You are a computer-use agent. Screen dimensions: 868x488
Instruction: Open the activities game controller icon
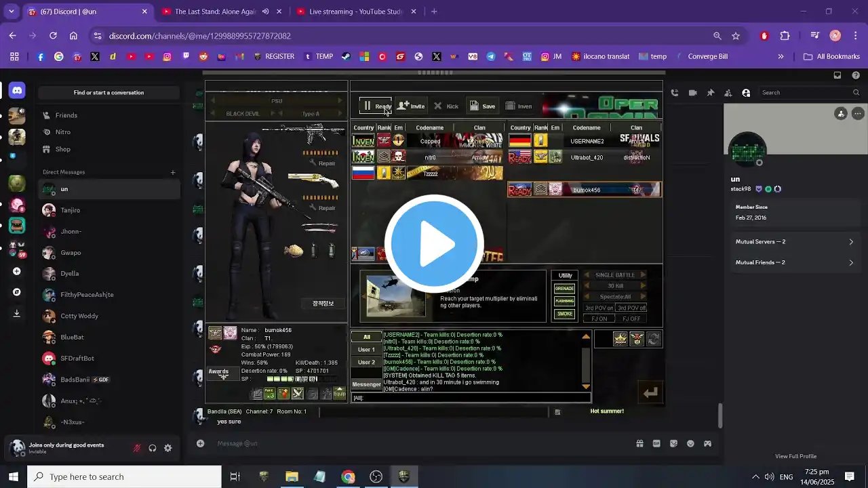pos(707,443)
